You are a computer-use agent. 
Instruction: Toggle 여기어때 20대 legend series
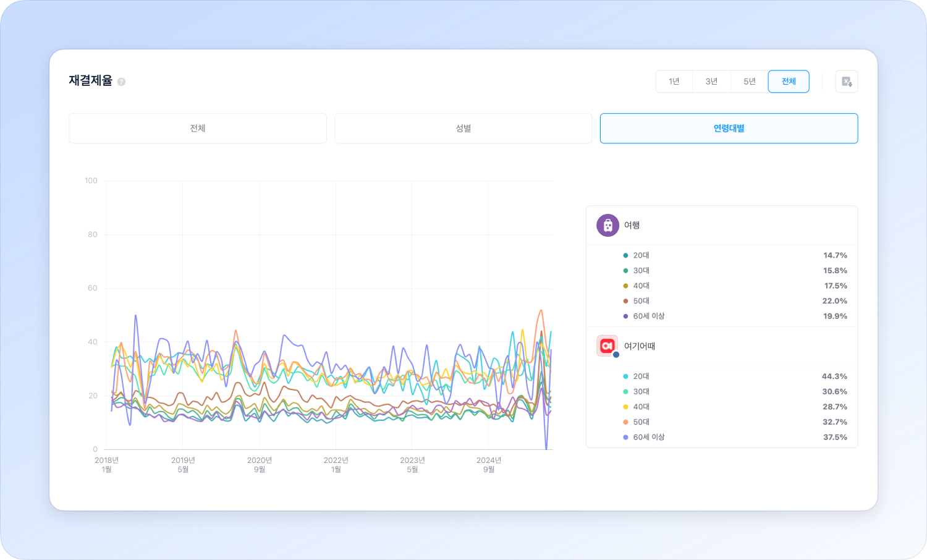coord(641,376)
